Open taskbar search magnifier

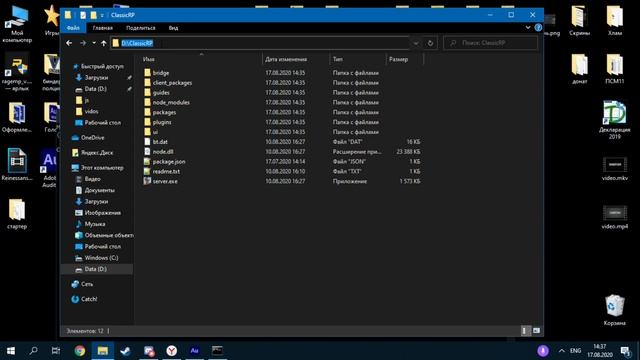(34, 351)
